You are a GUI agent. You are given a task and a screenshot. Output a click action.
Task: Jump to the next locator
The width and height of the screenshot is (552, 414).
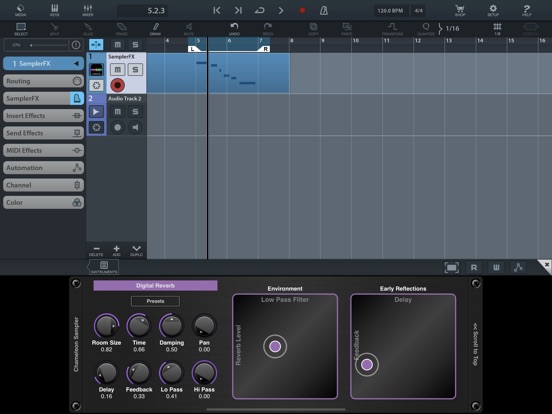pos(238,11)
